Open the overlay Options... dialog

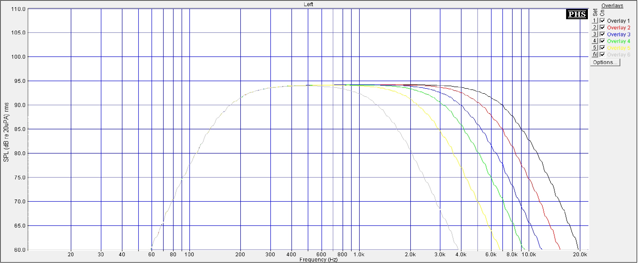coord(605,62)
